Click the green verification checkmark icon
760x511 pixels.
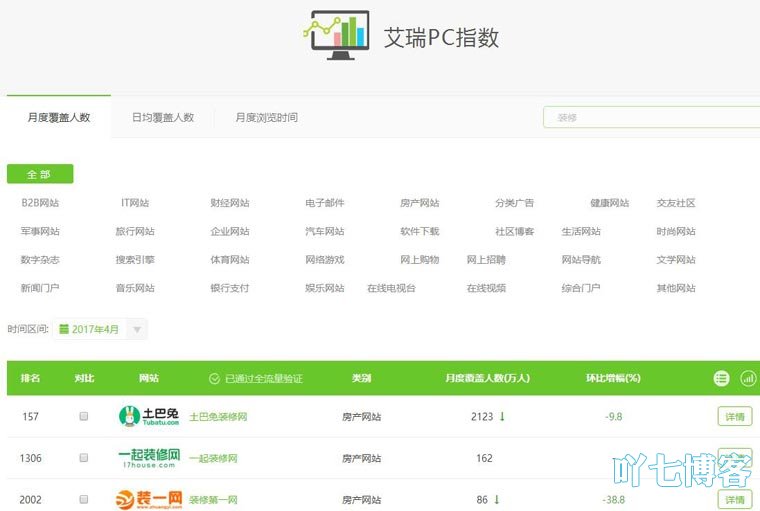coord(213,379)
